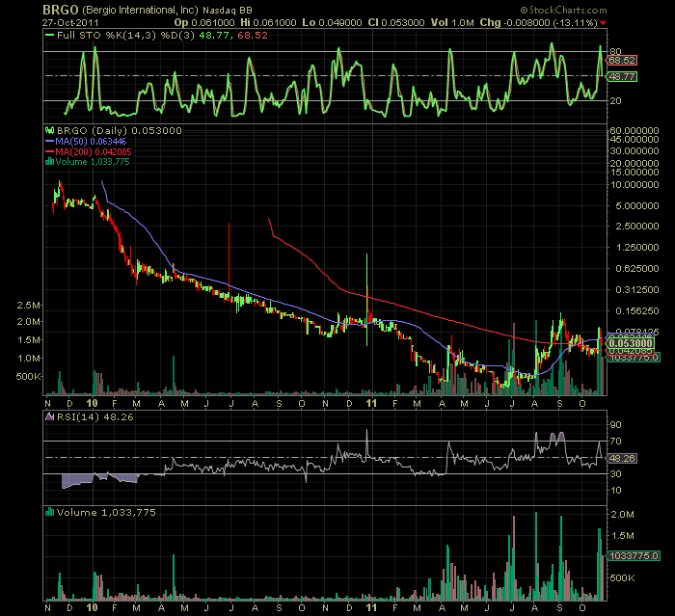Click the 2.5M left volume axis label

point(29,306)
